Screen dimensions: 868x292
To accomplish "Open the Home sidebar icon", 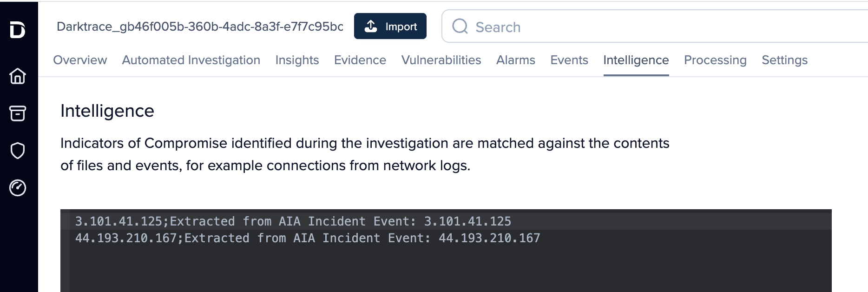I will point(18,76).
